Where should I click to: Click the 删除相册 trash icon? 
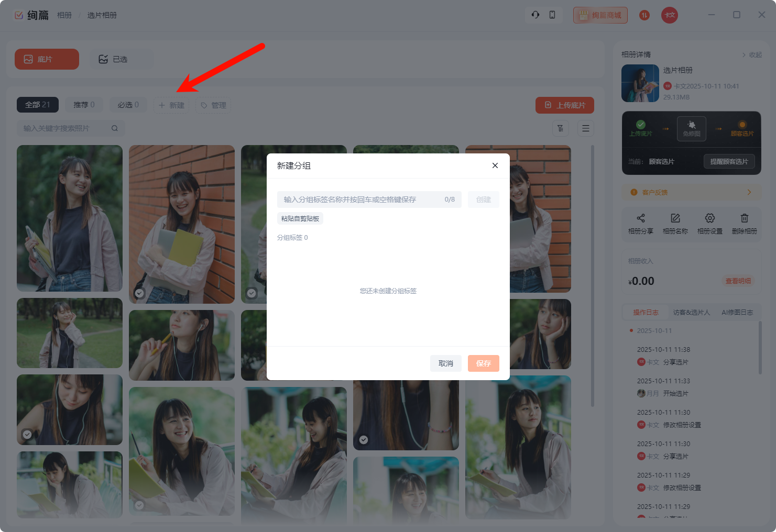(x=744, y=218)
